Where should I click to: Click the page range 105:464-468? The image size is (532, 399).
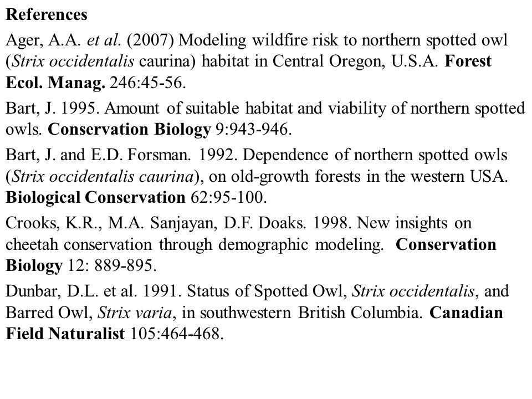tap(177, 334)
